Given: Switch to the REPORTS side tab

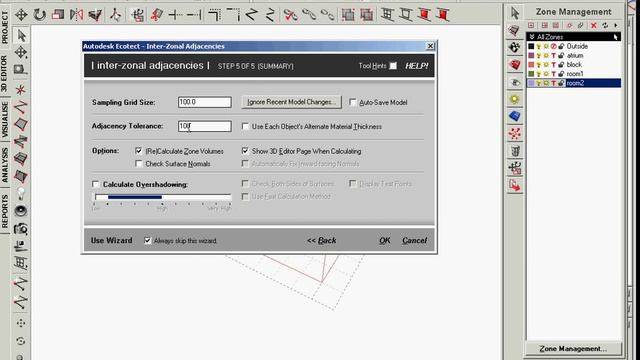Looking at the screenshot, I should point(4,211).
